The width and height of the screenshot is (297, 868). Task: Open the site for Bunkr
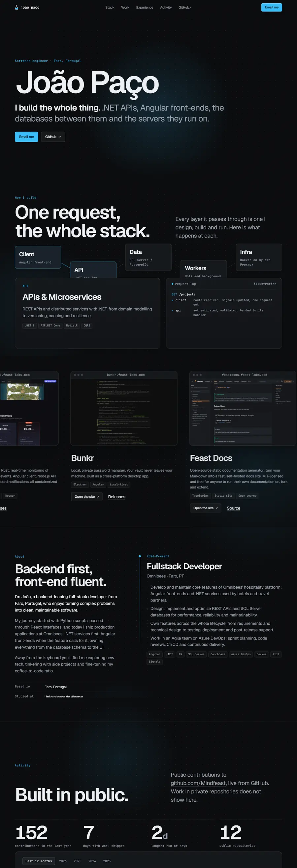point(87,497)
